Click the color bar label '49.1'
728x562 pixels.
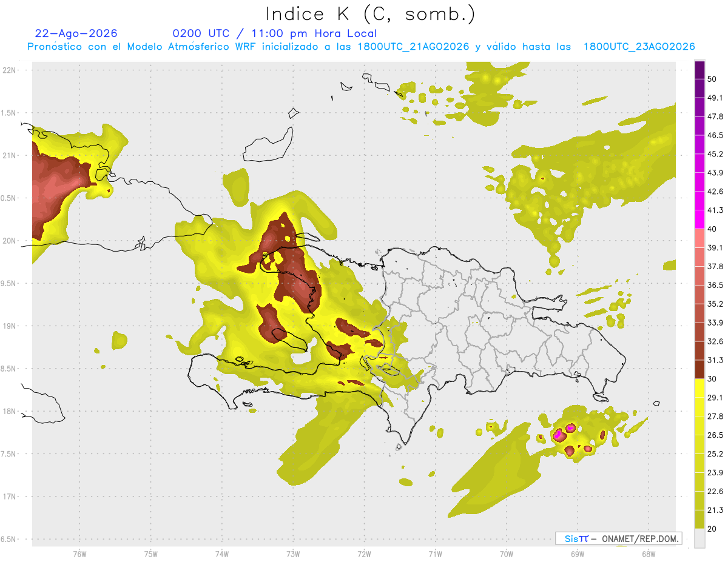(715, 98)
